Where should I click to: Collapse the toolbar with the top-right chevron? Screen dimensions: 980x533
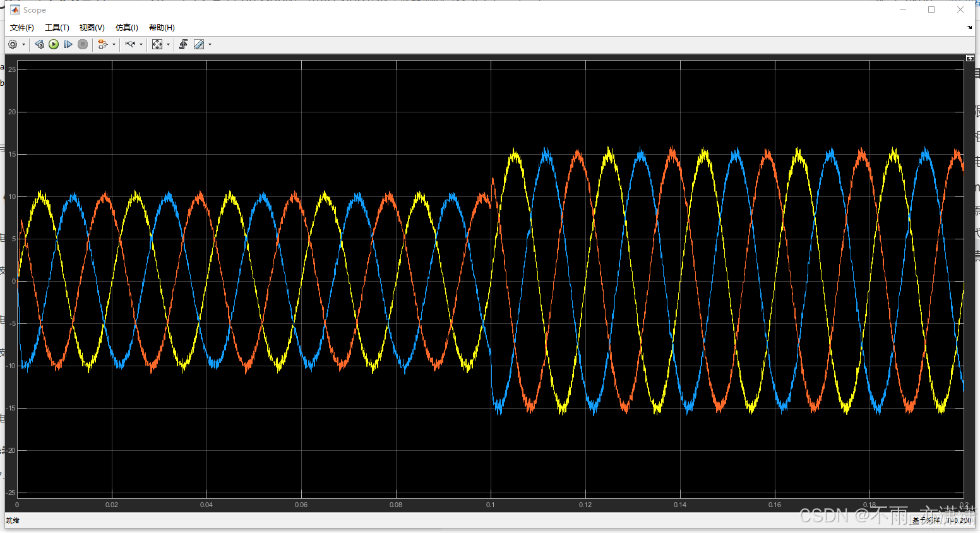coord(970,28)
